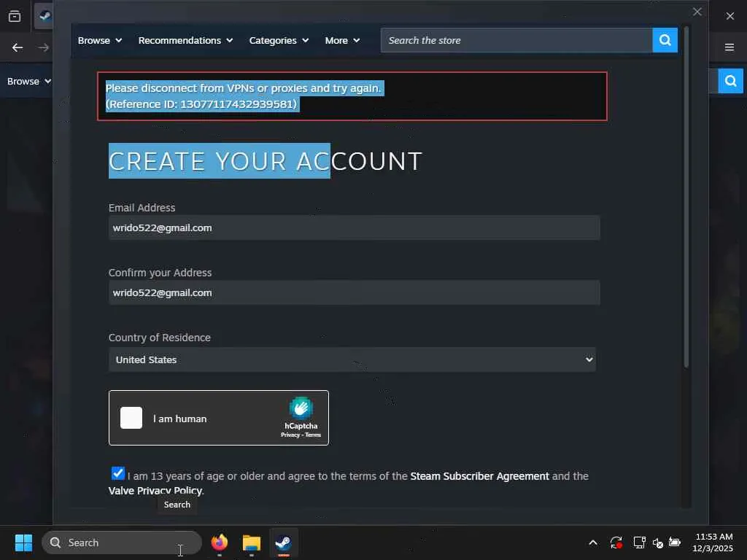Click the Reference ID line in the error

coord(201,104)
